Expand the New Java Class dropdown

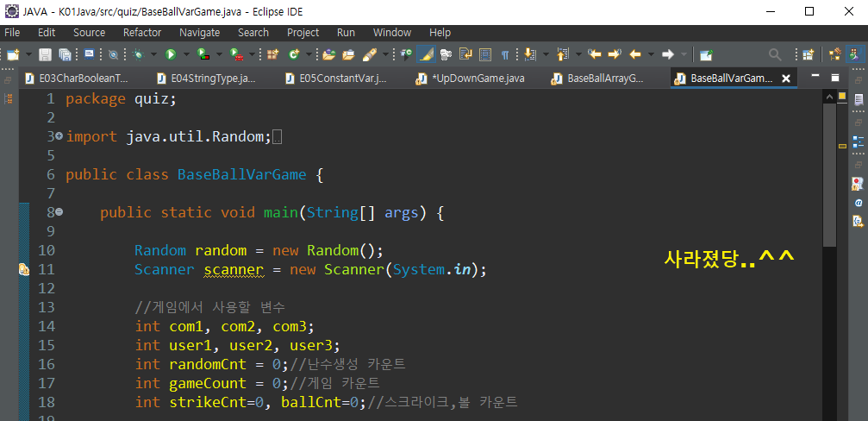(x=309, y=54)
